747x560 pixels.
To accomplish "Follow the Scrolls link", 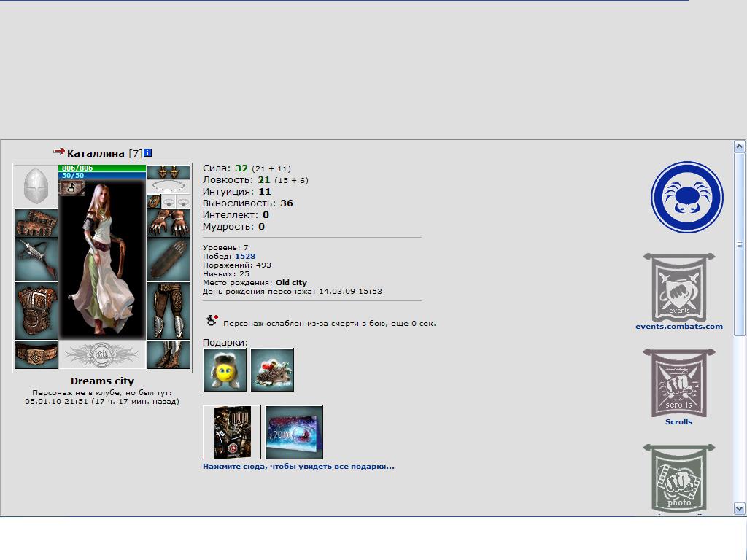I will point(678,422).
